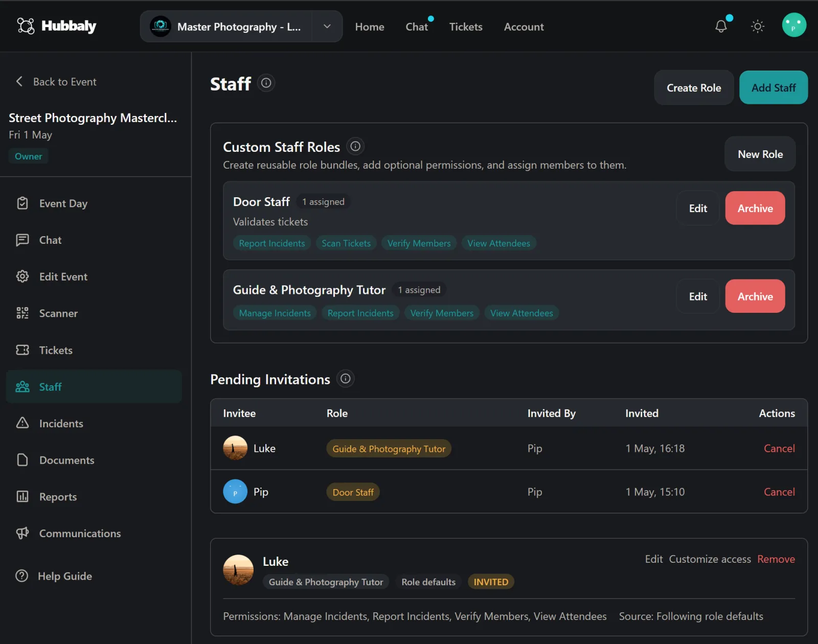Switch to the Tickets top navigation tab
The image size is (818, 644).
pyautogui.click(x=466, y=27)
